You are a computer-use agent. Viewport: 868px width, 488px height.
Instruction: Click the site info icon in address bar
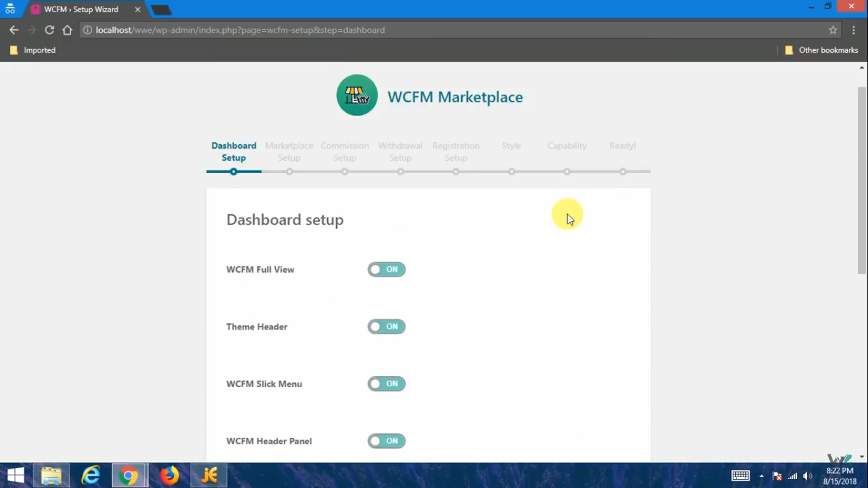[88, 30]
